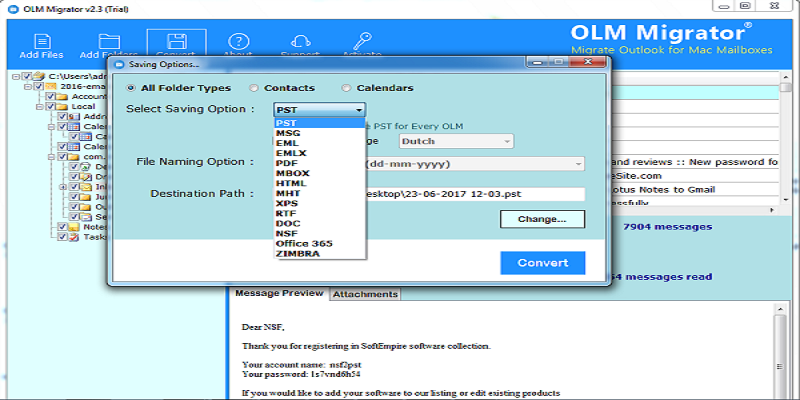Select All Folder Types radio button
This screenshot has height=400, width=800.
click(x=131, y=88)
